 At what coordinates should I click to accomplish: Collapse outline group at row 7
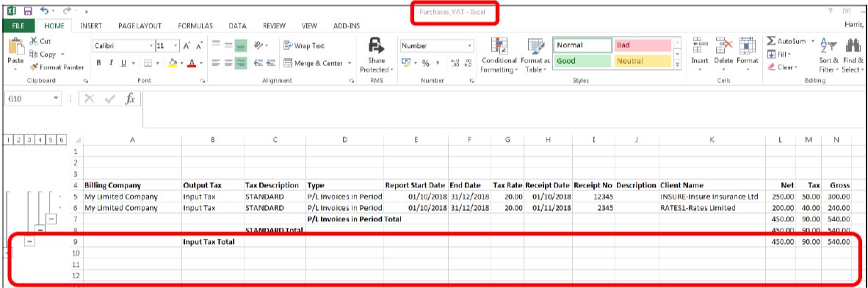click(51, 220)
